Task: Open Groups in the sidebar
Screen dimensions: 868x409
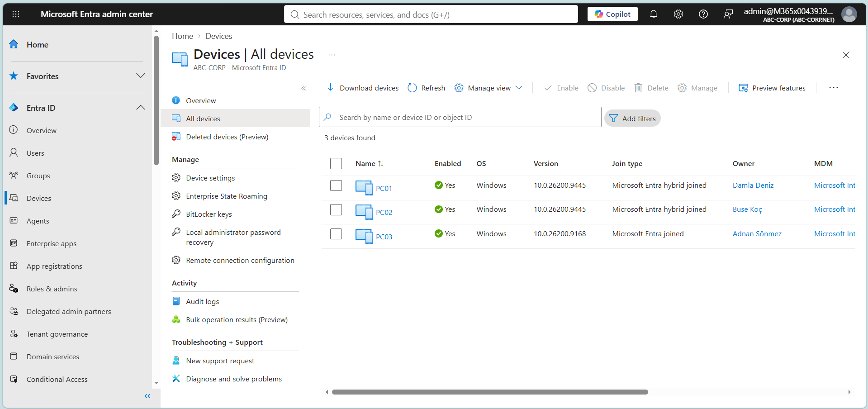Action: 38,176
